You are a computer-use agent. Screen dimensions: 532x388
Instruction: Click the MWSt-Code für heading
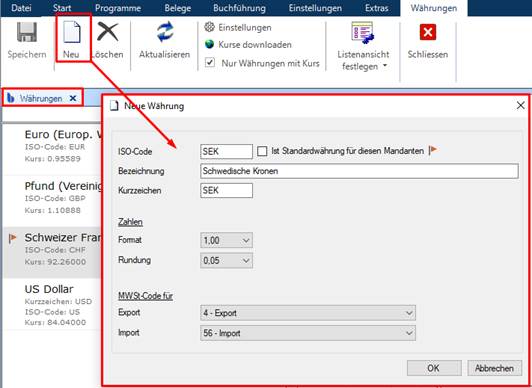click(145, 296)
